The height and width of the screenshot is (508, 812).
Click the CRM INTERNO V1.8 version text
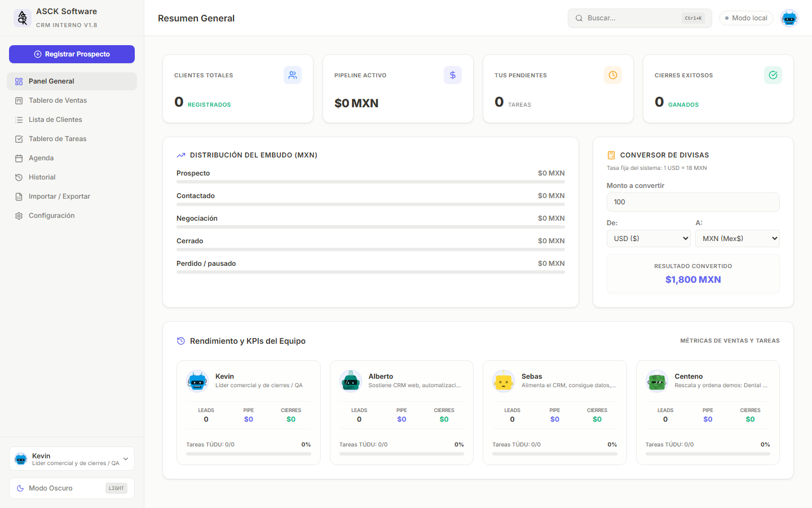tap(67, 25)
